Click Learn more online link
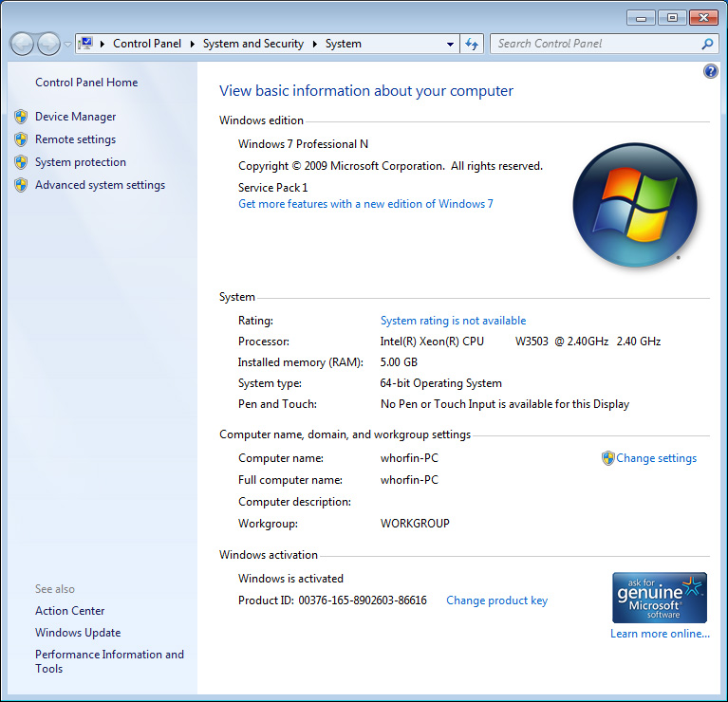This screenshot has height=702, width=728. pos(660,634)
